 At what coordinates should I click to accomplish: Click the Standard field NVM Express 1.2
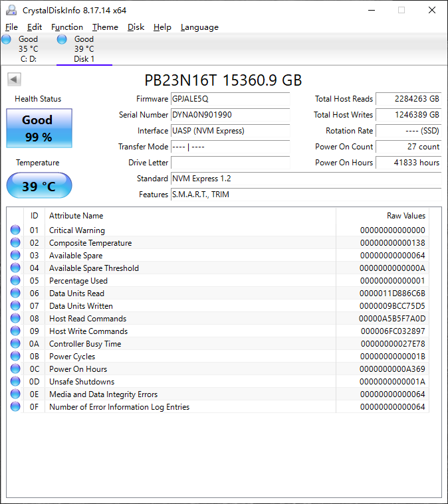click(306, 179)
